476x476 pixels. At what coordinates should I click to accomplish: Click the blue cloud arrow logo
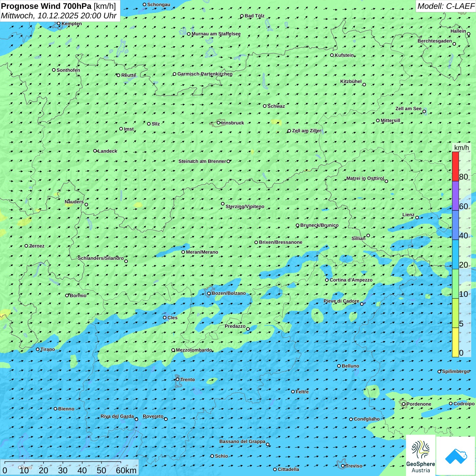[456, 456]
